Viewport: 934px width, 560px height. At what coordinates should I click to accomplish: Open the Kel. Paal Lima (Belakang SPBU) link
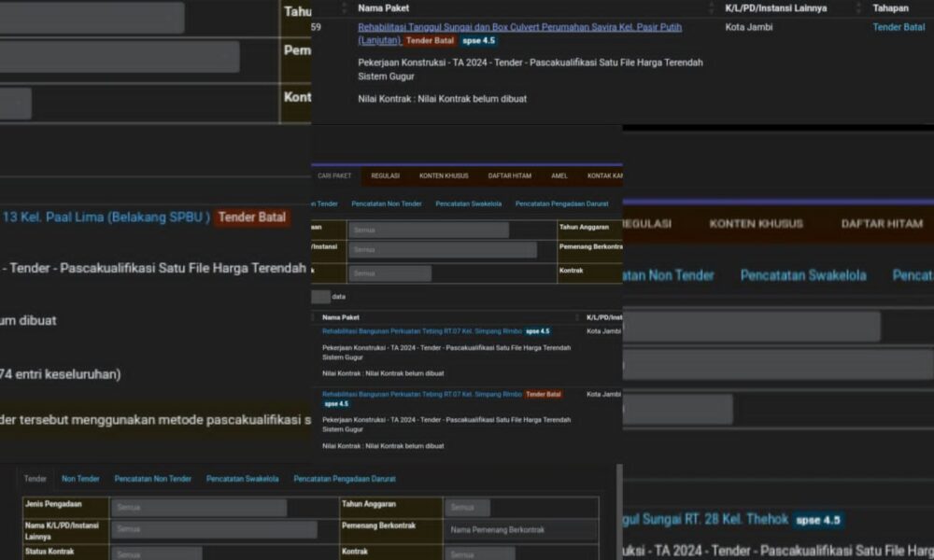[105, 217]
